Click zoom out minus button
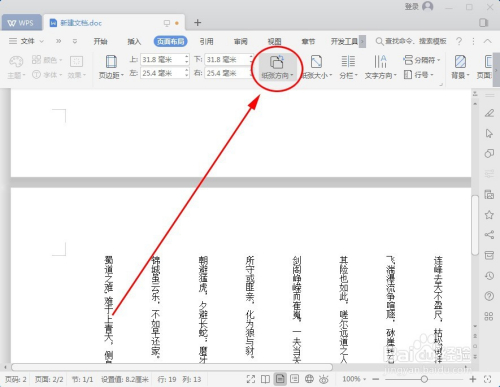The width and height of the screenshot is (500, 387). click(376, 379)
